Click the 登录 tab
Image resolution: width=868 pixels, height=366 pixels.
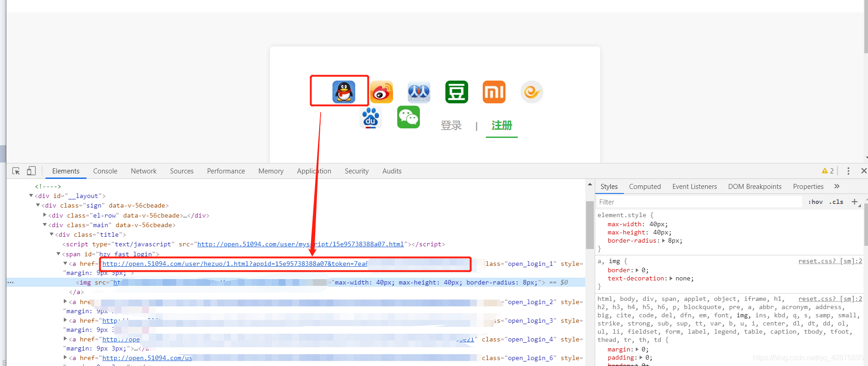point(451,126)
